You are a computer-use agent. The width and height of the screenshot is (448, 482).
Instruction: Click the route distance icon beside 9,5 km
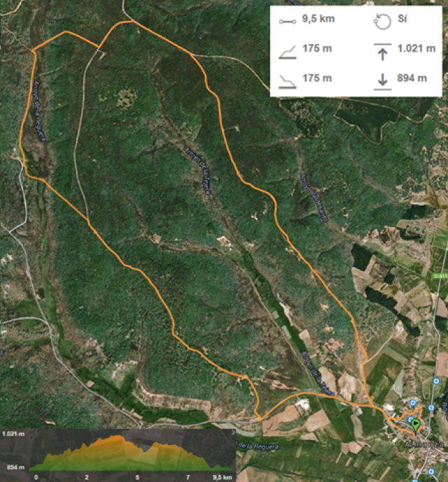point(288,22)
